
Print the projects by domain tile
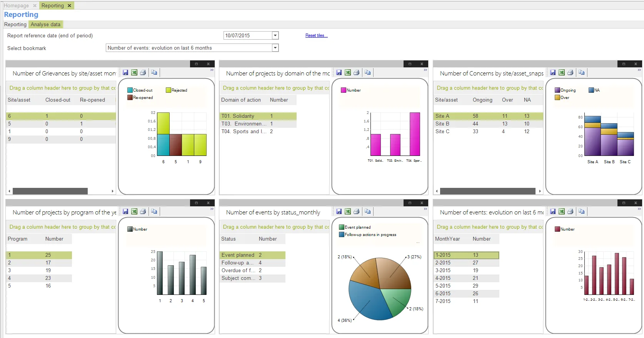click(x=357, y=72)
